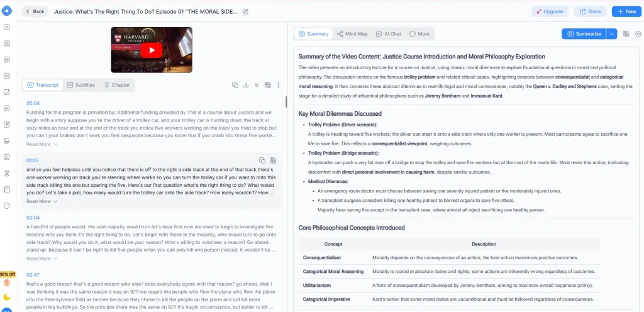Click the Upgrade button

coord(550,11)
